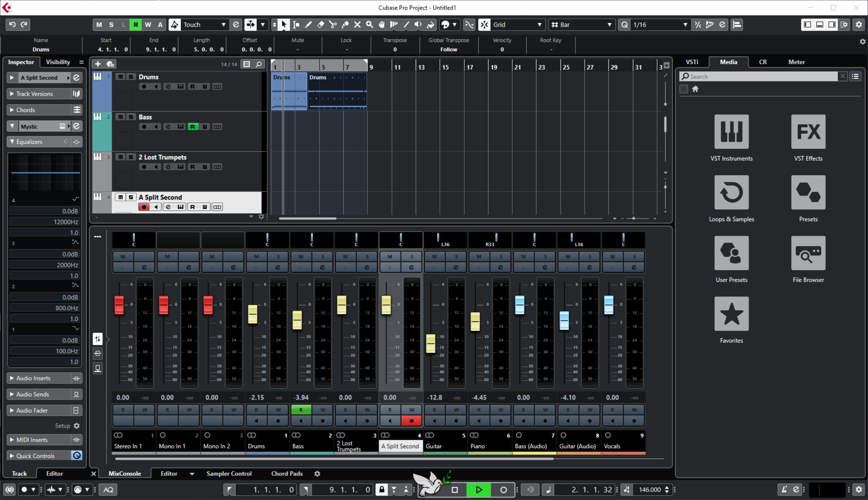868x500 pixels.
Task: Click the Record Enable button on A Split Second track
Action: tap(144, 207)
